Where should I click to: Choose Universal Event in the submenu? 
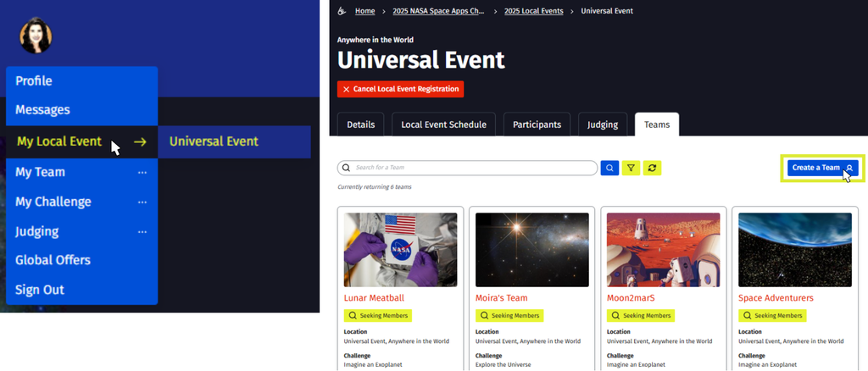pos(234,141)
